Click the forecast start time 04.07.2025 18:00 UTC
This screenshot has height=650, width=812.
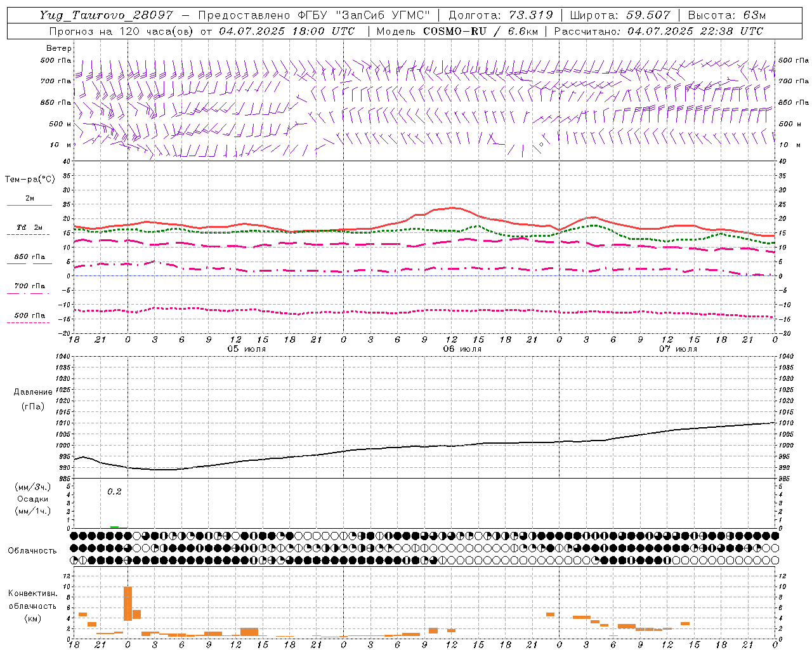click(x=287, y=31)
